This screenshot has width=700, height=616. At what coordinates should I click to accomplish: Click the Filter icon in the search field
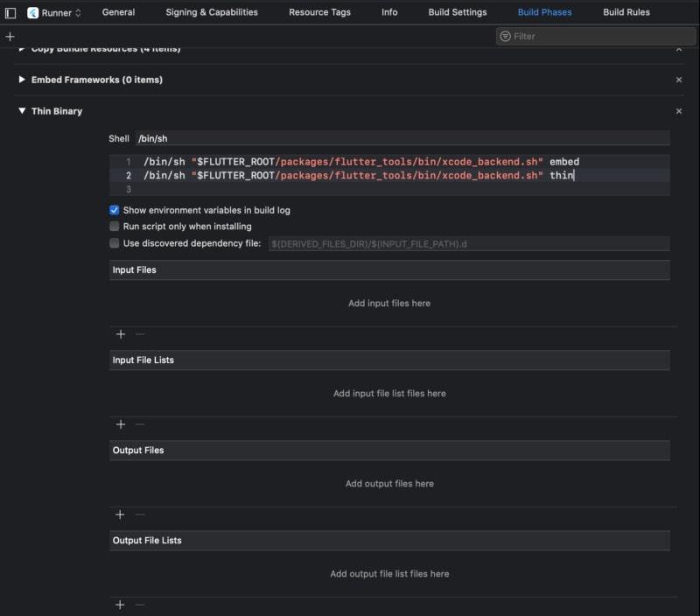pos(505,36)
